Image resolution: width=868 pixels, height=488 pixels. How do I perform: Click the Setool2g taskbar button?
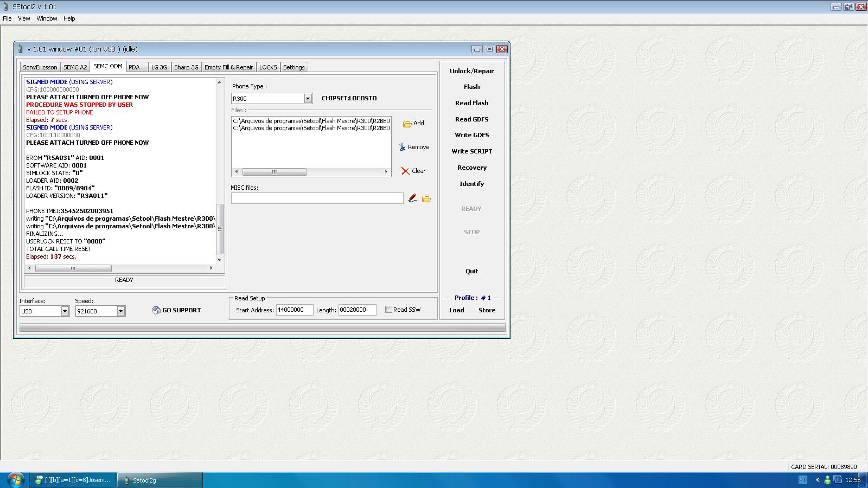coord(160,480)
